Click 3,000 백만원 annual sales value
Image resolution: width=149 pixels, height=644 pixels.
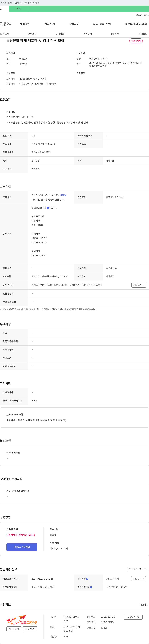coord(107,622)
